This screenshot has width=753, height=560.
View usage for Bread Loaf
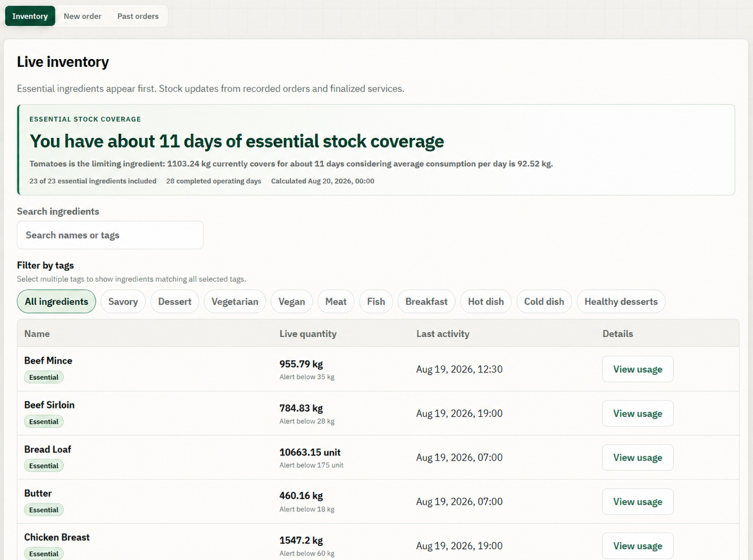[638, 458]
